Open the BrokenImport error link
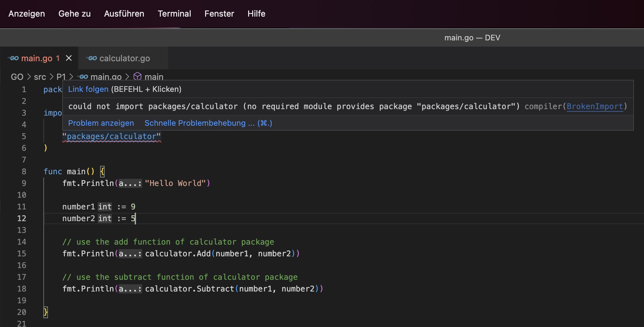 595,107
